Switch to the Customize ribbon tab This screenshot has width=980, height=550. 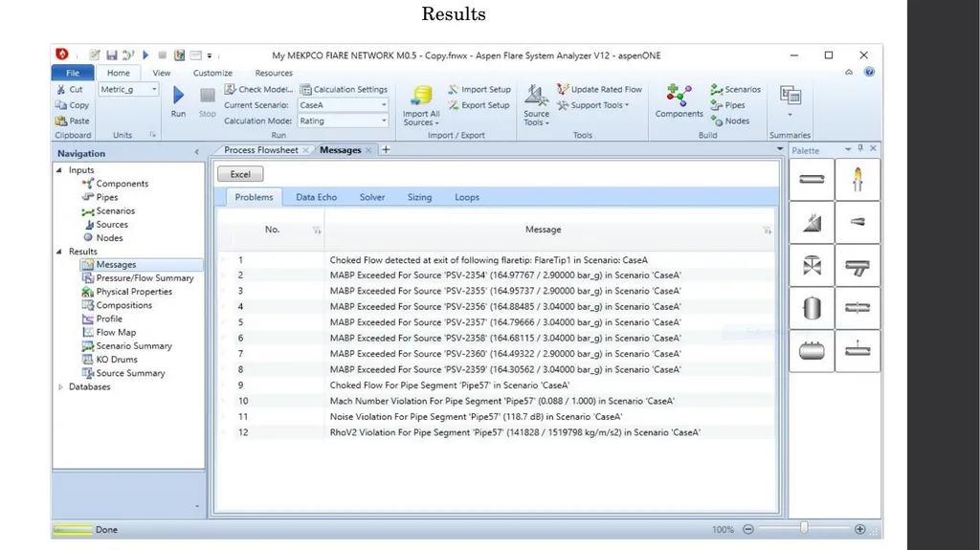212,73
